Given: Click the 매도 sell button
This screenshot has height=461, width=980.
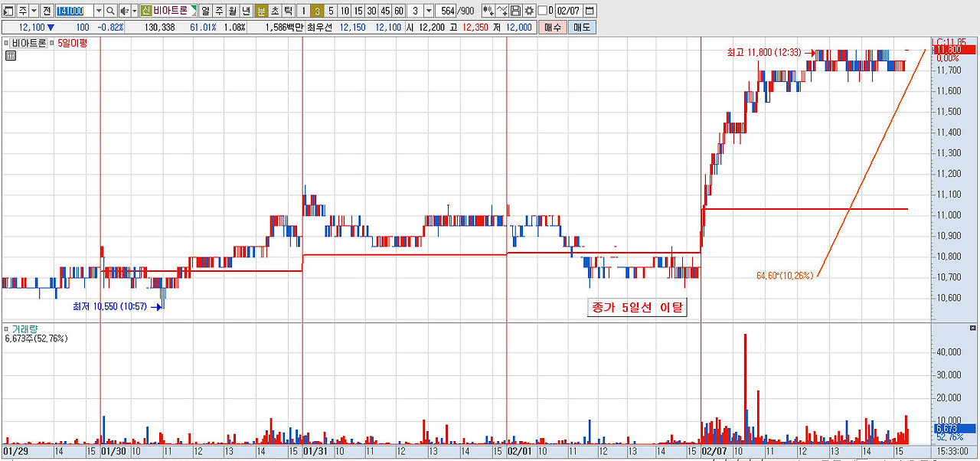Looking at the screenshot, I should 582,27.
